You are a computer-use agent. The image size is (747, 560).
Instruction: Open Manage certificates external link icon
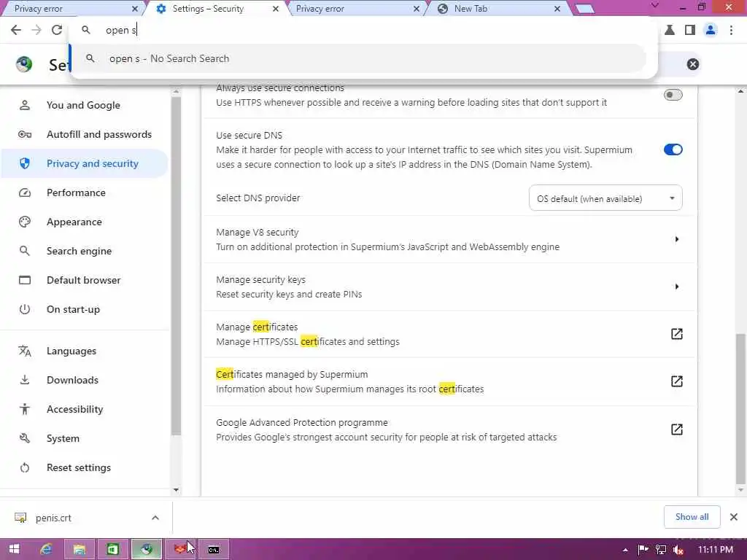click(676, 334)
